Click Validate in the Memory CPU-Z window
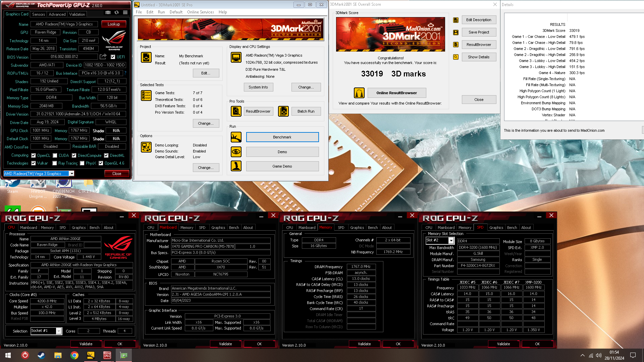 (364, 344)
